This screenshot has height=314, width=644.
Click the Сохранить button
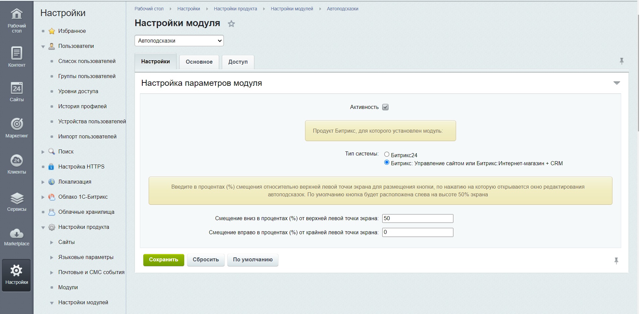tap(163, 260)
